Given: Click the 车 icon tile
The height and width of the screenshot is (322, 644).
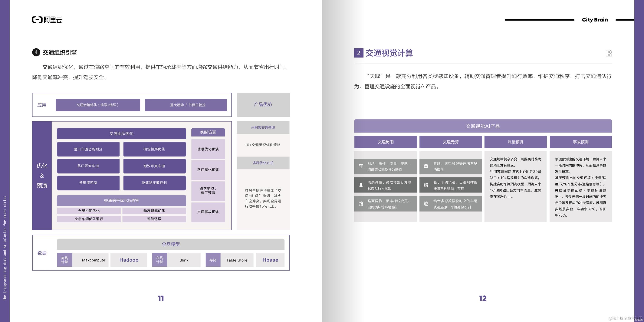Looking at the screenshot, I should pyautogui.click(x=361, y=166).
